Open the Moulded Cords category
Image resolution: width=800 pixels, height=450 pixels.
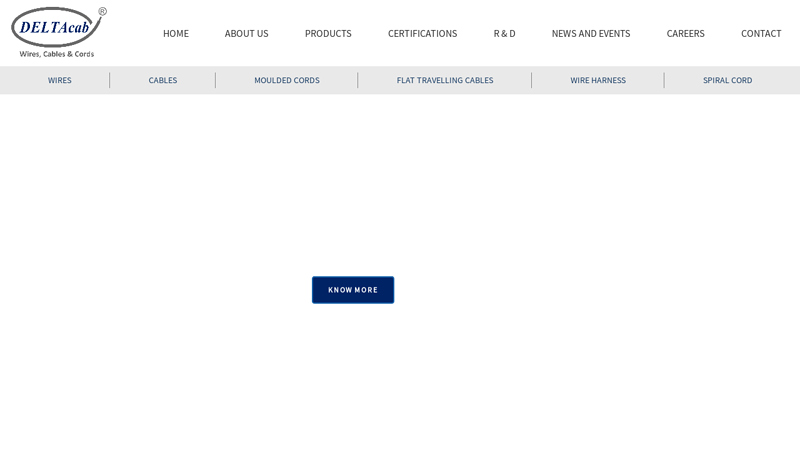287,80
